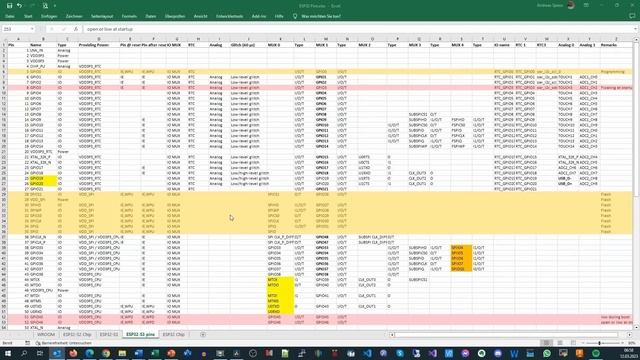Click the insert function fx icon
Viewport: 640px width, 360px height.
pos(76,29)
